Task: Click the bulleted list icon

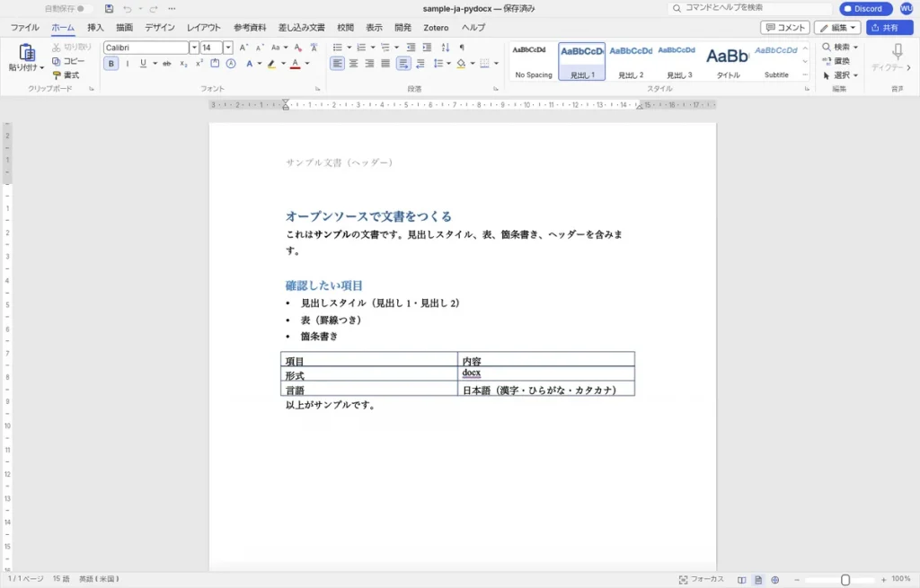Action: 338,48
